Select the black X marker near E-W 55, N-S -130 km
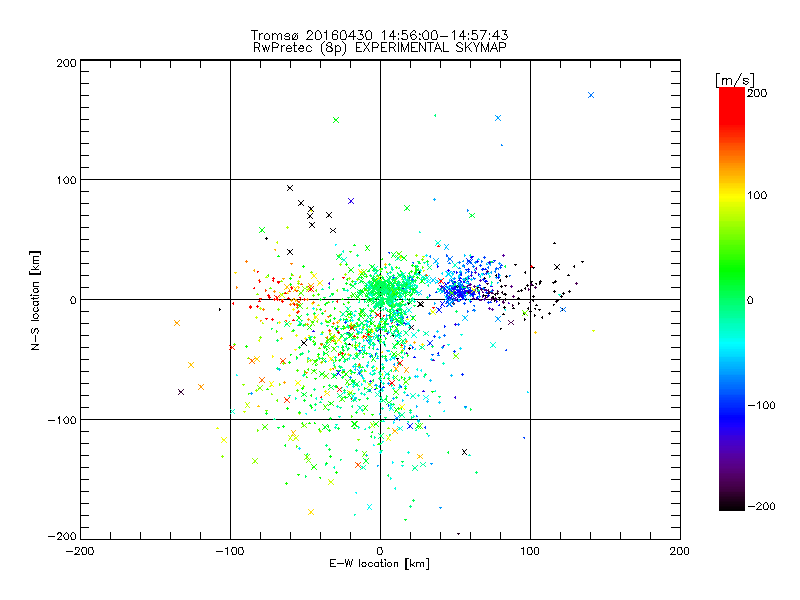Screen dimensions: 800x600 pos(464,452)
